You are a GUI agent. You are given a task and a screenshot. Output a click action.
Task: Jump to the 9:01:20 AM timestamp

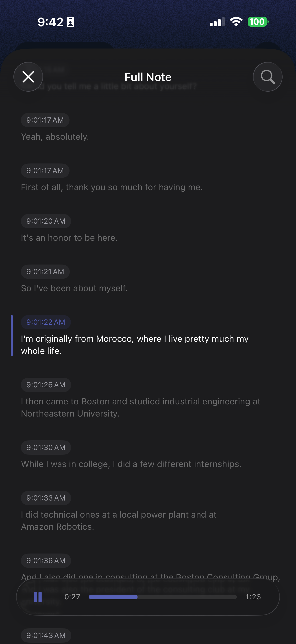46,221
